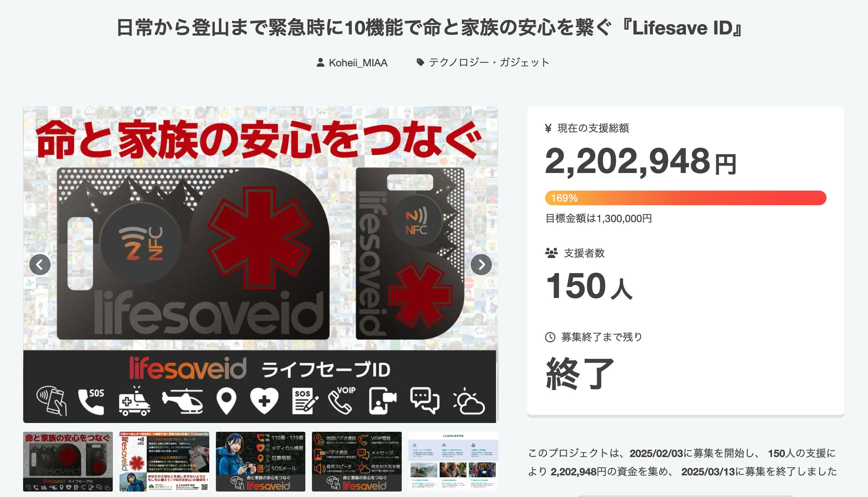868x497 pixels.
Task: Click the user icon beside Koheii_MIAA
Action: 320,63
